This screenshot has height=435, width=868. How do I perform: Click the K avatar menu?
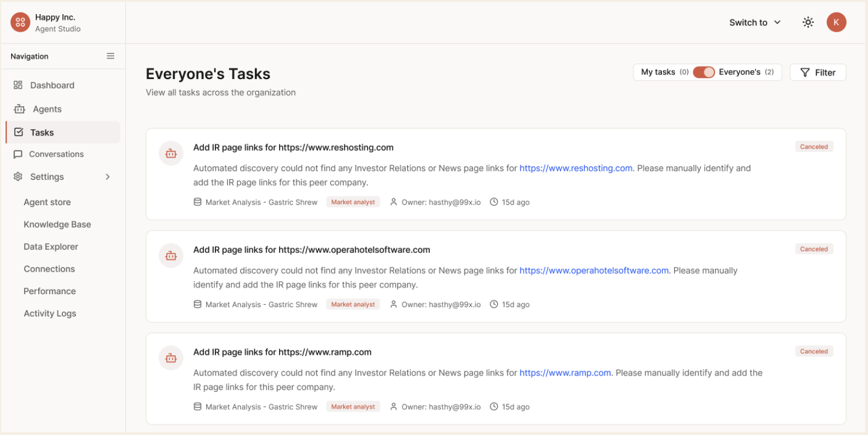[836, 22]
